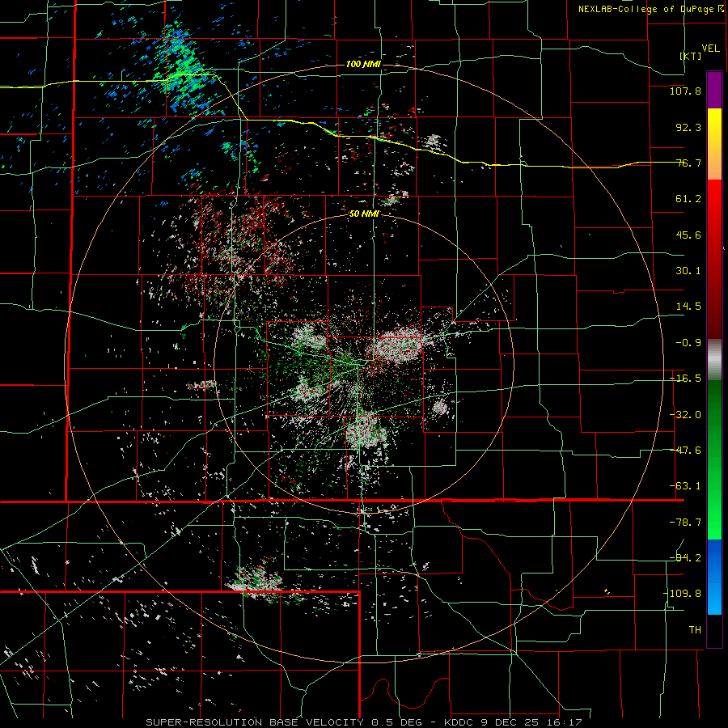
Task: Click the 50 NMI range ring label
Action: (364, 214)
